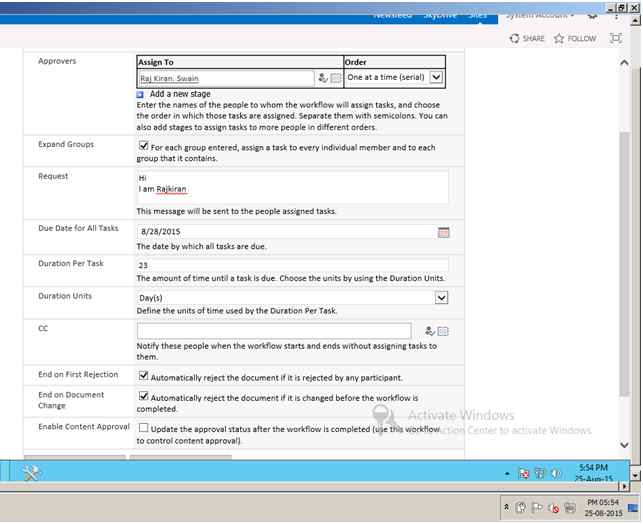
Task: Toggle the Expand Groups checkbox
Action: [x=144, y=146]
